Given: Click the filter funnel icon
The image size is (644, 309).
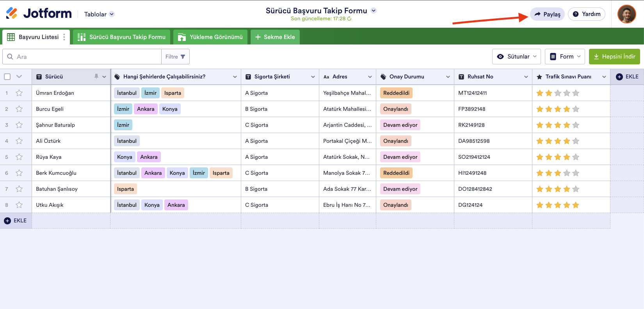Looking at the screenshot, I should click(x=183, y=57).
